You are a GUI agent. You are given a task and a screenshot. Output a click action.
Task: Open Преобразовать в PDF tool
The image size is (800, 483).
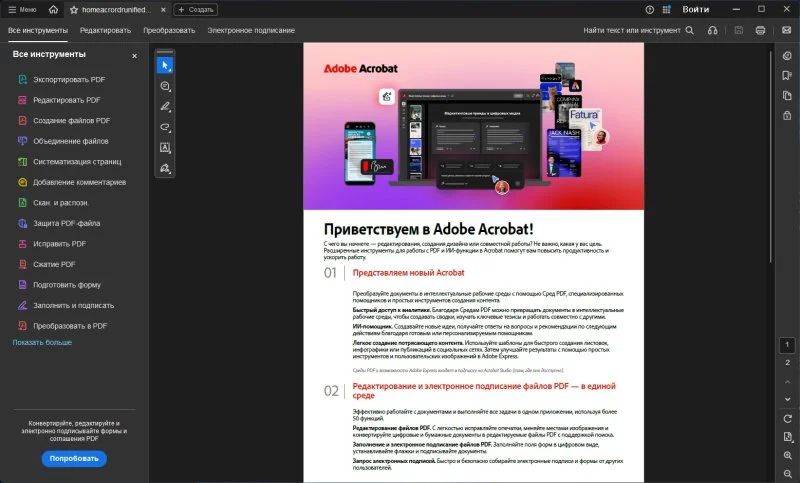[x=69, y=326]
